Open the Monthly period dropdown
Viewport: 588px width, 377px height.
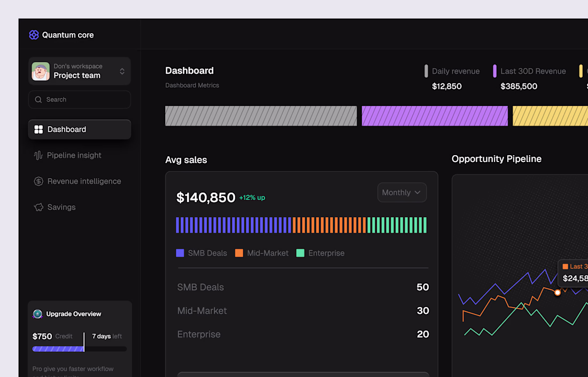402,193
